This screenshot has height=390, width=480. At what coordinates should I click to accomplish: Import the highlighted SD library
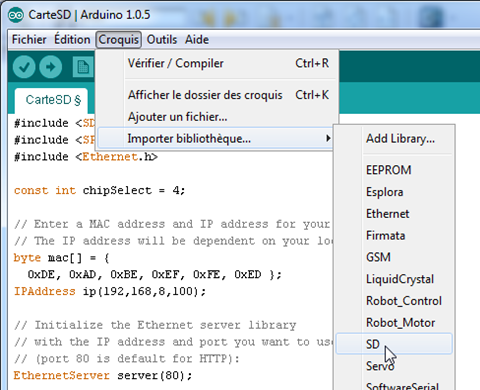pos(394,344)
